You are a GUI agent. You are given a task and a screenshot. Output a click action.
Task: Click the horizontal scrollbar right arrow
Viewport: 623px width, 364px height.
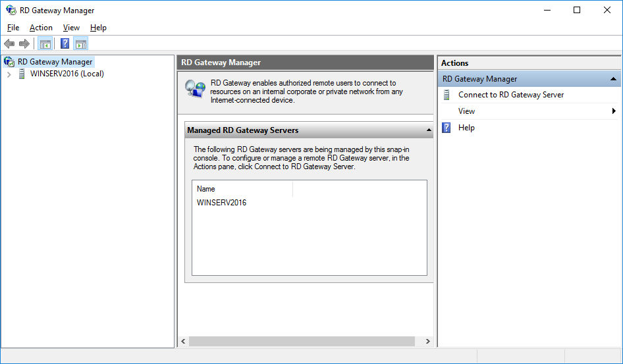[x=428, y=342]
